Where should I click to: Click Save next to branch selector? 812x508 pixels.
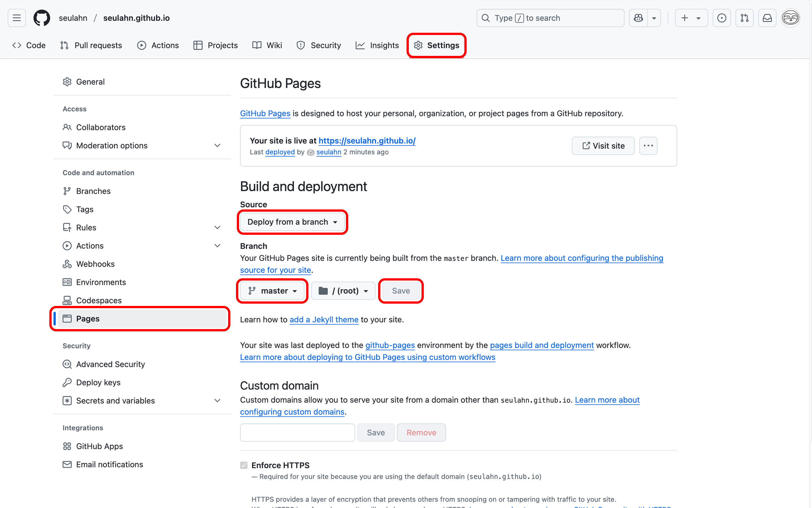click(401, 291)
